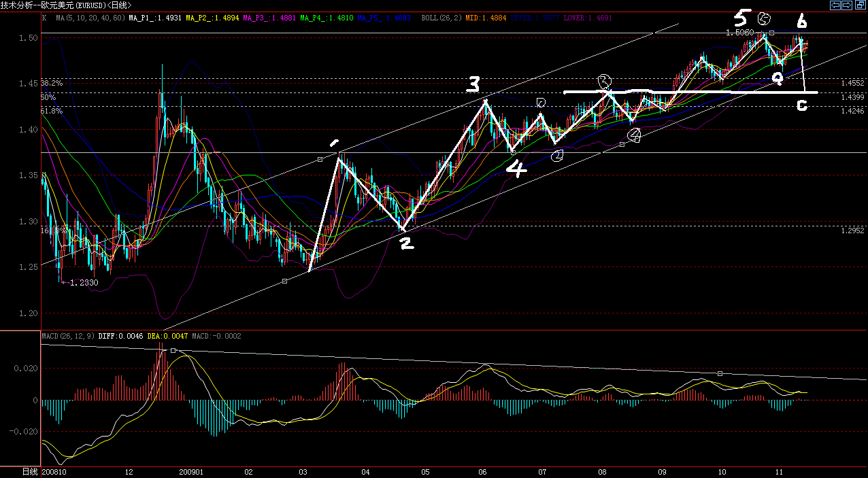
Task: Click the K chart type label
Action: 44,17
